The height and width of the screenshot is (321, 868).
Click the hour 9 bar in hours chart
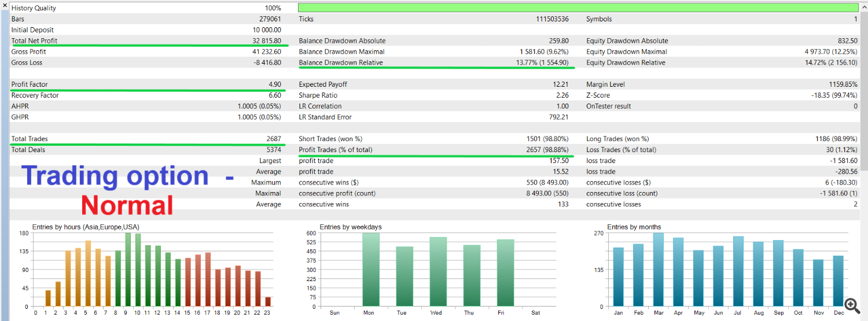(x=128, y=270)
